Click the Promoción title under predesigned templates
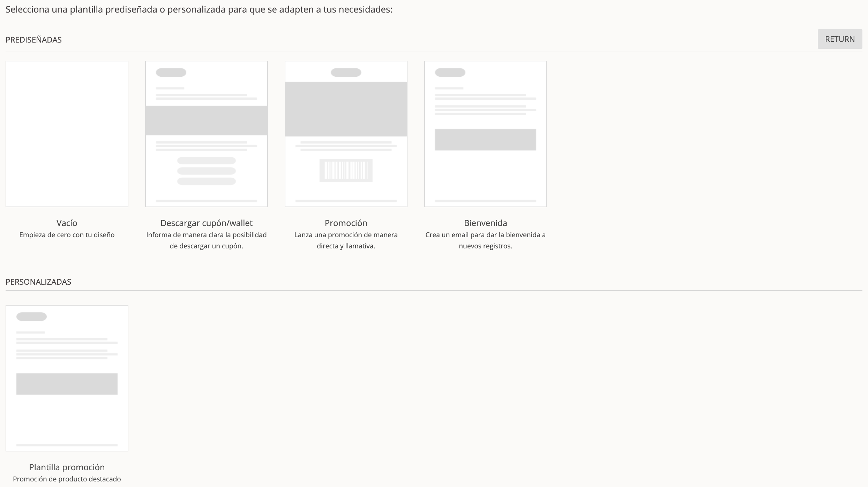 (x=346, y=223)
